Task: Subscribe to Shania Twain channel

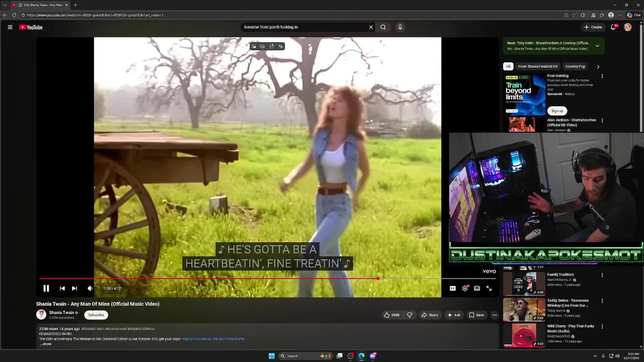Action: tap(96, 315)
